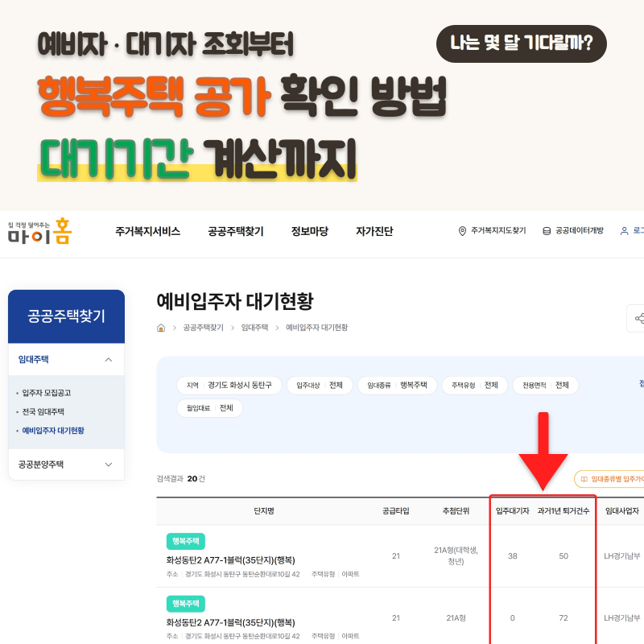This screenshot has height=644, width=644.
Task: Open the 주택유형 filter chip
Action: (475, 386)
